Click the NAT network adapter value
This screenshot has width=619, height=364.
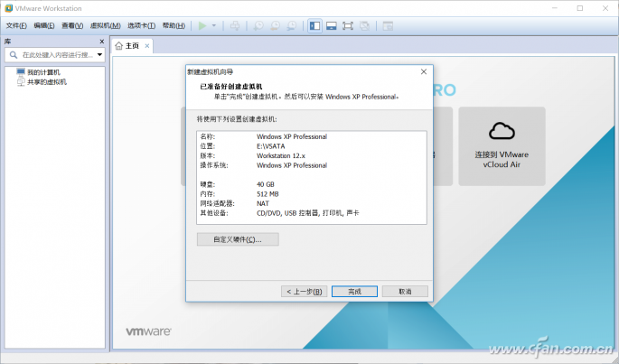coord(263,203)
